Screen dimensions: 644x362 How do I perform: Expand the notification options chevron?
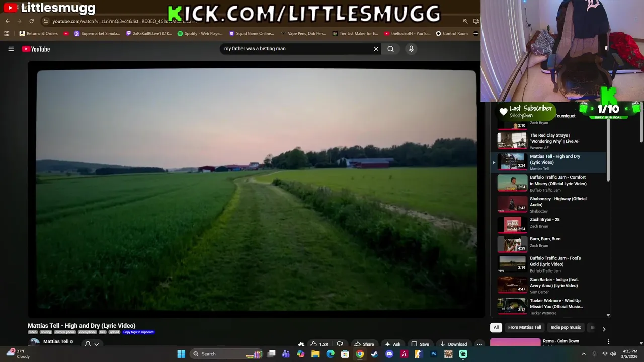(x=96, y=344)
